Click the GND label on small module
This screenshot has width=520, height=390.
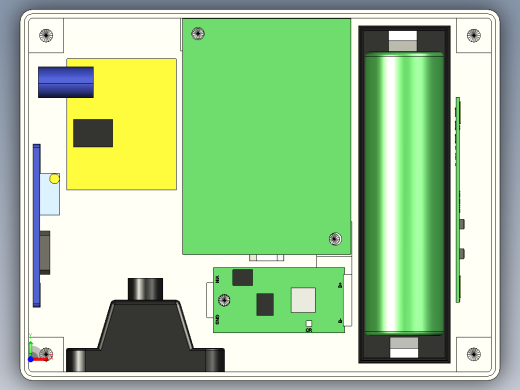[218, 319]
